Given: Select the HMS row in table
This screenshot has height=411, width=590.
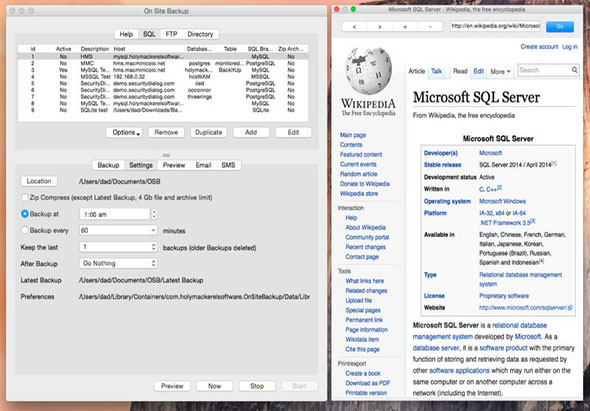Looking at the screenshot, I should click(x=163, y=56).
